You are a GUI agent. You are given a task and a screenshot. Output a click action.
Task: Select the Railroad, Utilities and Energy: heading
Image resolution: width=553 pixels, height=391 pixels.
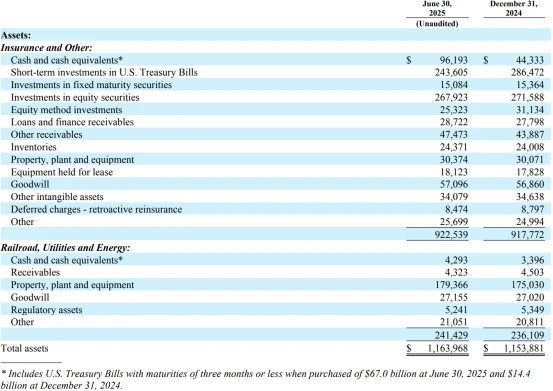point(66,248)
